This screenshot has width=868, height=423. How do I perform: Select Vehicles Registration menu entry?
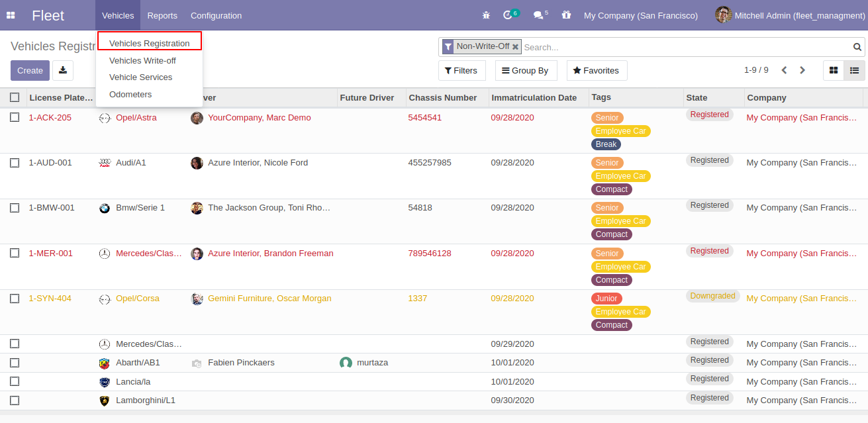pyautogui.click(x=150, y=43)
